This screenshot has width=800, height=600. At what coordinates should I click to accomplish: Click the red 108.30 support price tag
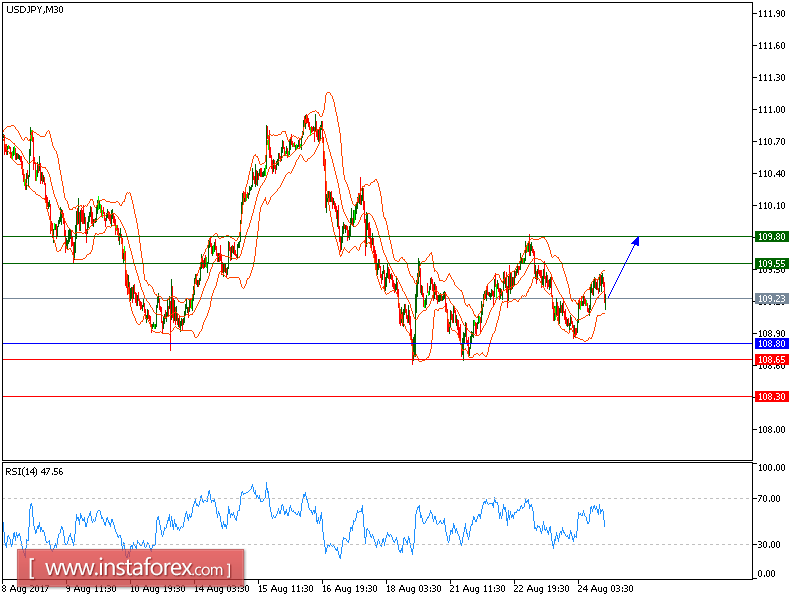click(770, 394)
